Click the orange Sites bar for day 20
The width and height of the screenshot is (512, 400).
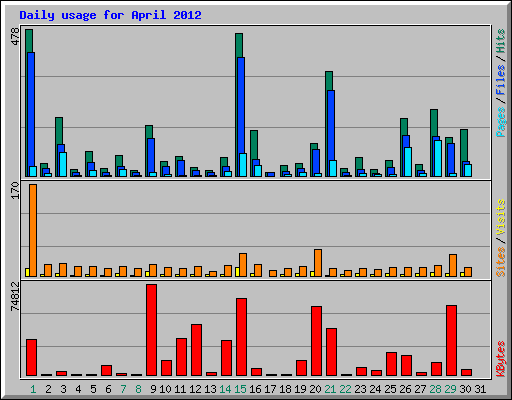318,263
